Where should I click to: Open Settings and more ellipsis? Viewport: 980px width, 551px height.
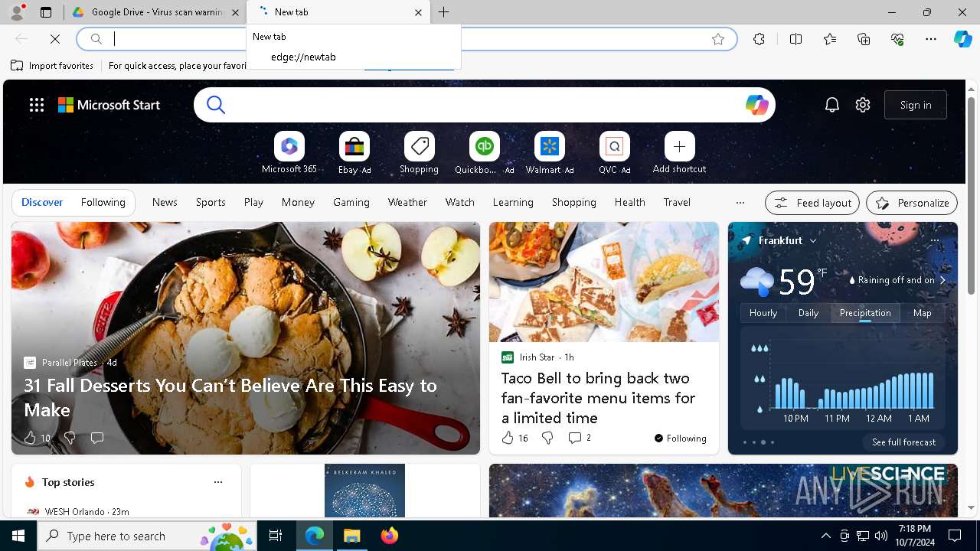tap(931, 39)
